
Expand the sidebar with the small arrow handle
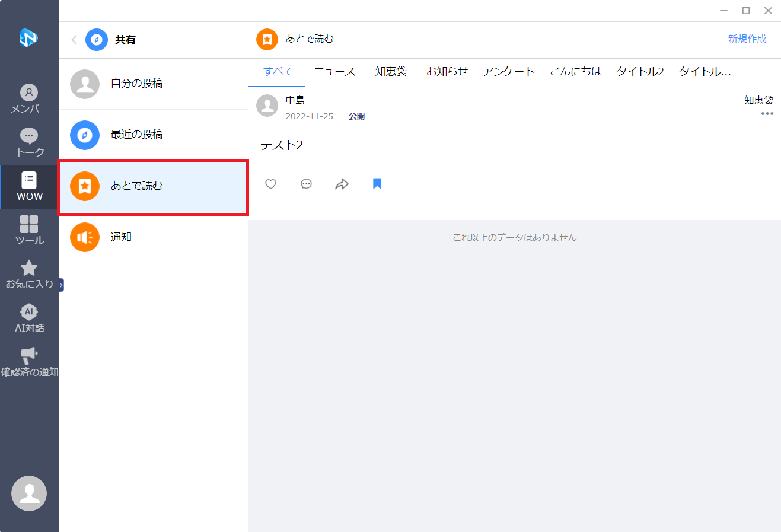coord(61,285)
